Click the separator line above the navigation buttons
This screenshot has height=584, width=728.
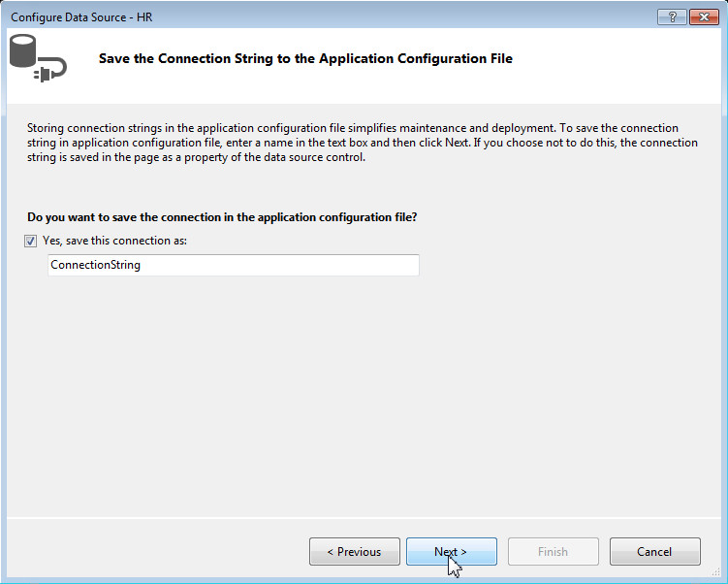pyautogui.click(x=364, y=518)
